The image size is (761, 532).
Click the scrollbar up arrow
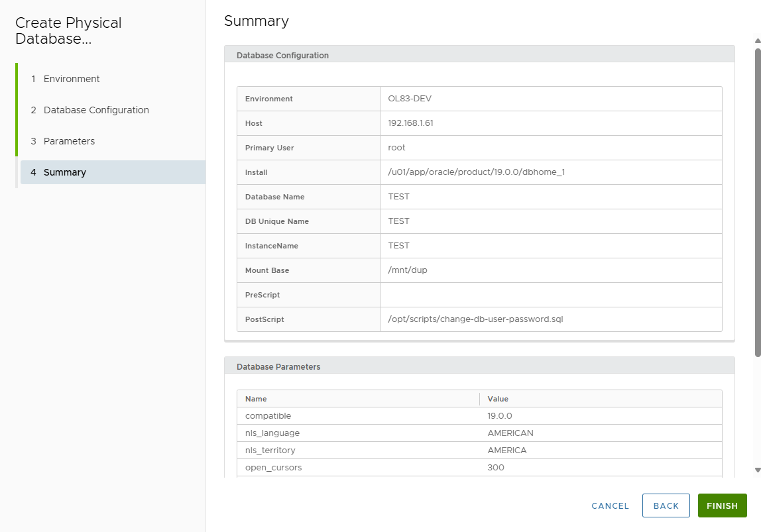point(757,41)
